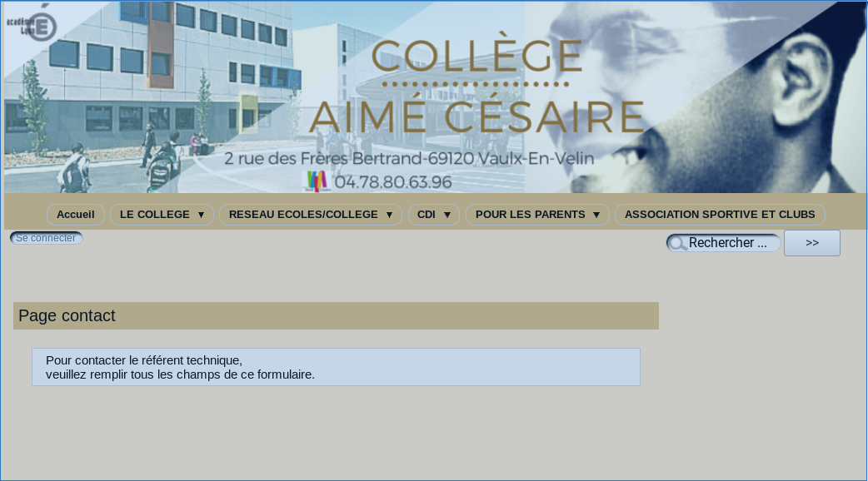
Task: Open the CDI menu
Action: [x=433, y=215]
